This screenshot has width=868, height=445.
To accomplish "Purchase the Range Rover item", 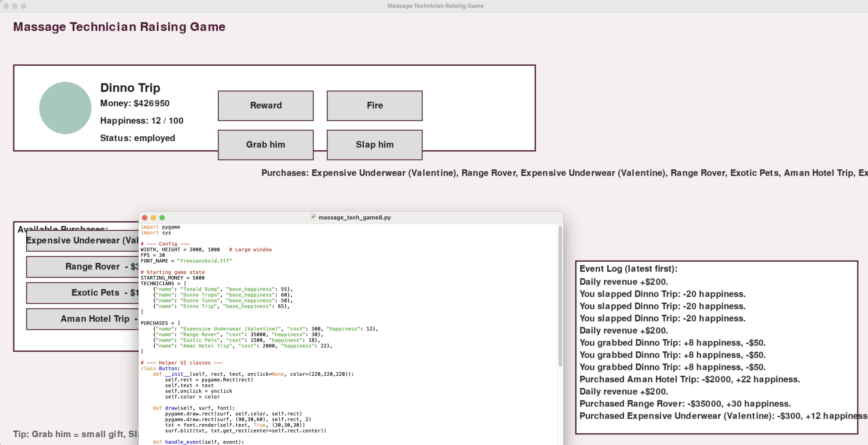I will point(82,267).
